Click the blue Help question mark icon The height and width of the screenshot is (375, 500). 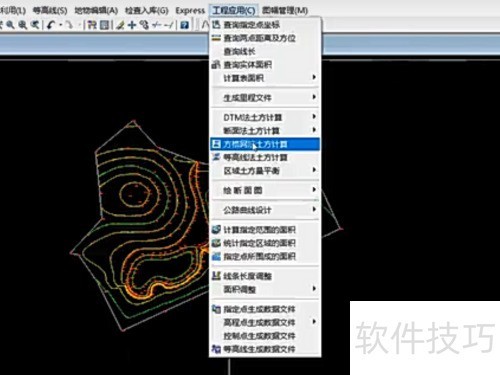[x=184, y=25]
